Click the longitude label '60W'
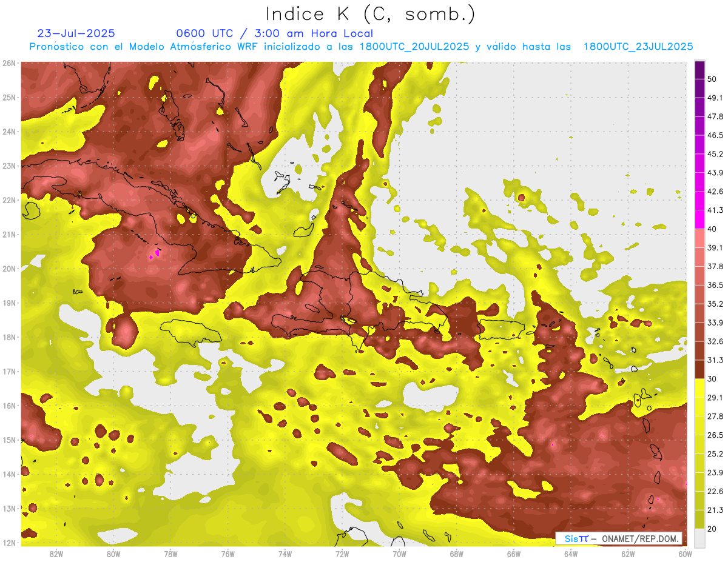The width and height of the screenshot is (728, 562). pos(686,554)
